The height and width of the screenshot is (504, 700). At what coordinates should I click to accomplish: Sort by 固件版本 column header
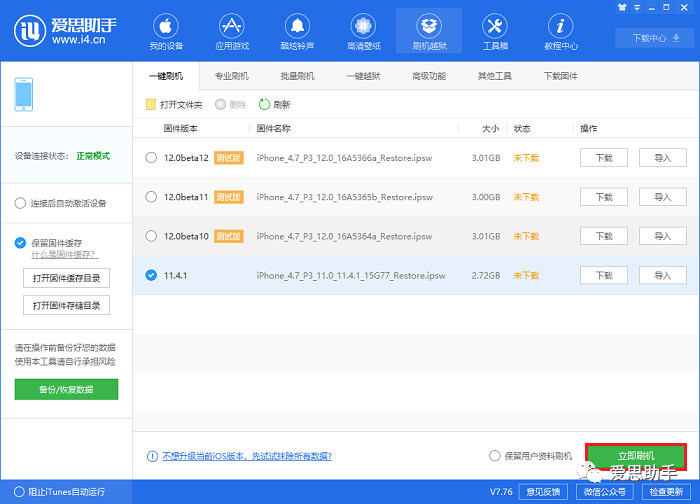(x=180, y=129)
